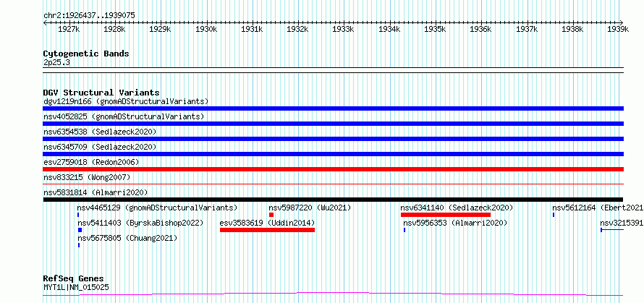Select the magenta MYT1L gene line
644x303 pixels.
(333, 294)
